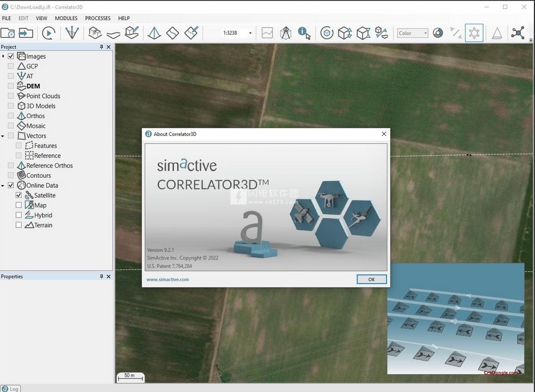Uncheck the Images layer checkbox
535x392 pixels.
(11, 56)
